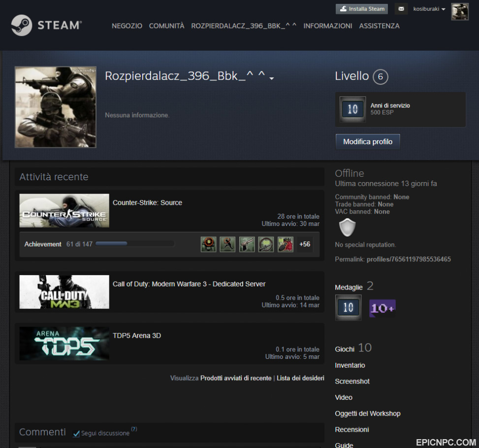Click the Community banned: None text
Screen dimensions: 479x448
click(372, 197)
